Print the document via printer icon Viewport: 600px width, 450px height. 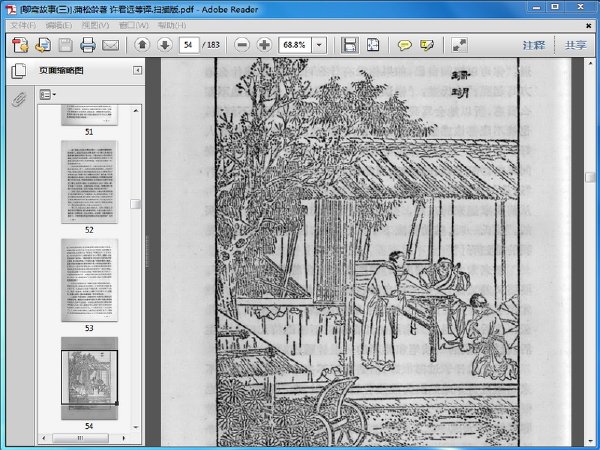(88, 45)
